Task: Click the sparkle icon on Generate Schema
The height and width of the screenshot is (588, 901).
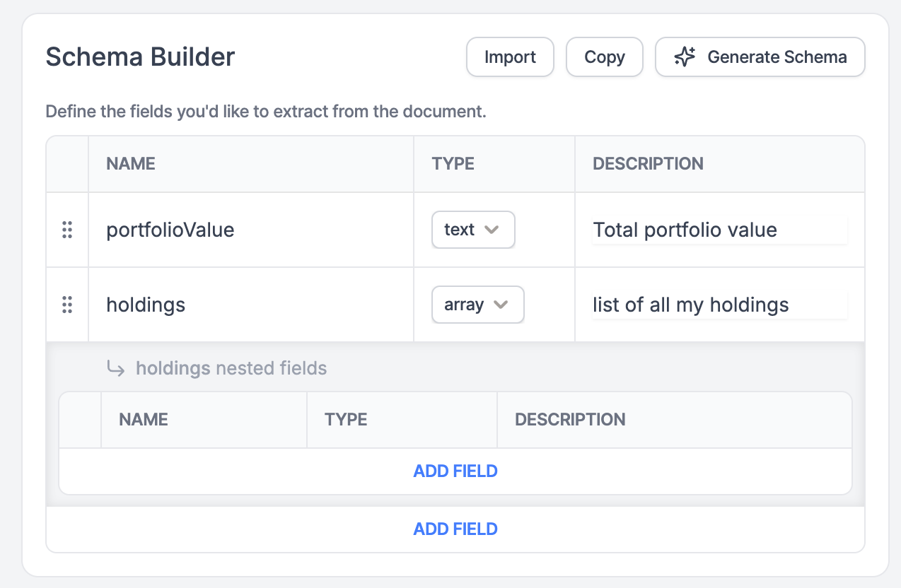Action: [x=683, y=57]
